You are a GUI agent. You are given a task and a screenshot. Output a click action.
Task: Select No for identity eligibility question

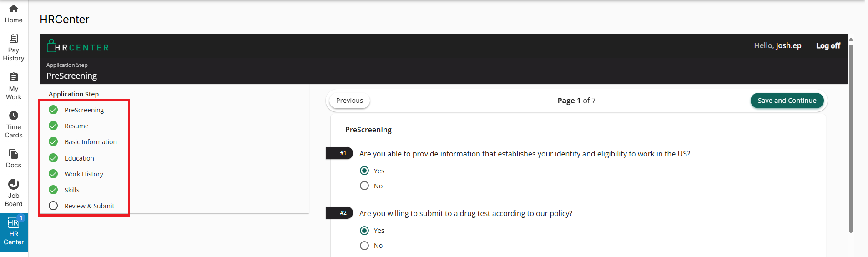click(x=364, y=186)
